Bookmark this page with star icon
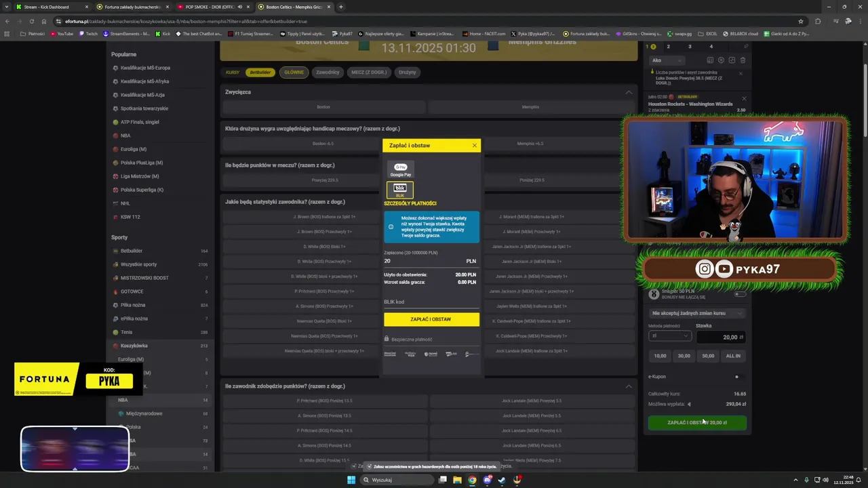868x488 pixels. [801, 21]
